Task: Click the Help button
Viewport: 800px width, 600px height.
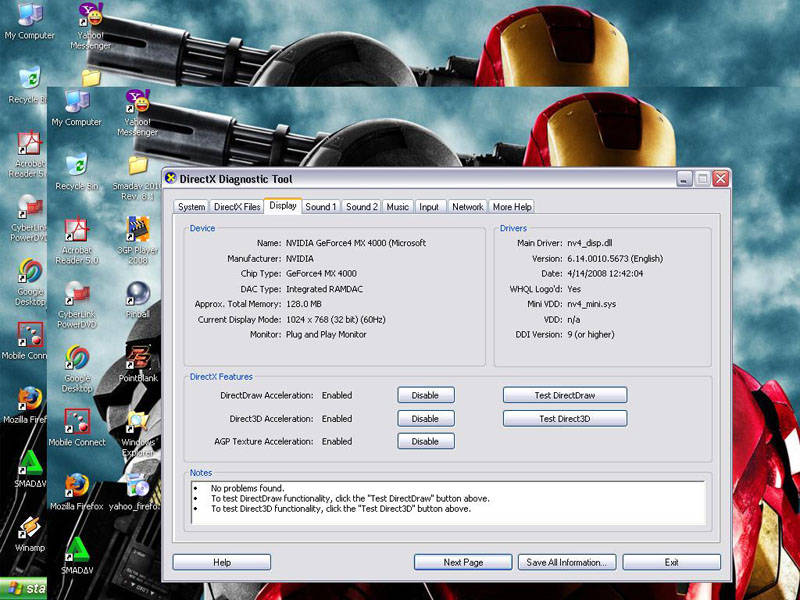Action: pyautogui.click(x=222, y=562)
